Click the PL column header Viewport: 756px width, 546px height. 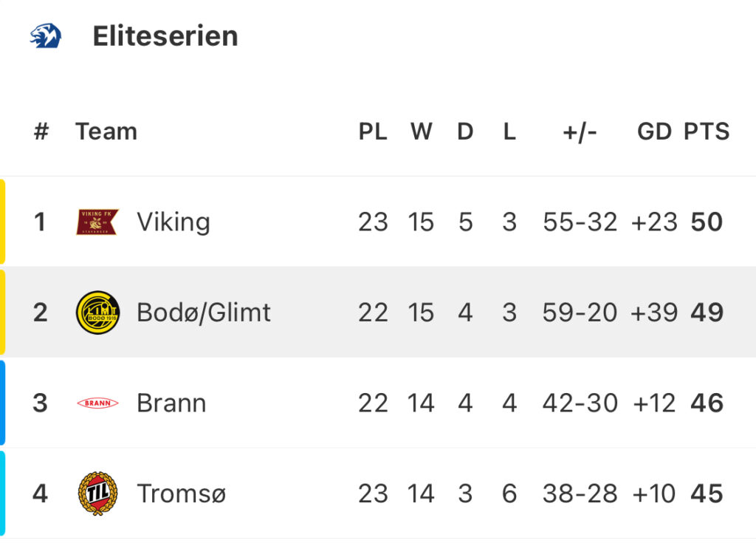(x=373, y=132)
